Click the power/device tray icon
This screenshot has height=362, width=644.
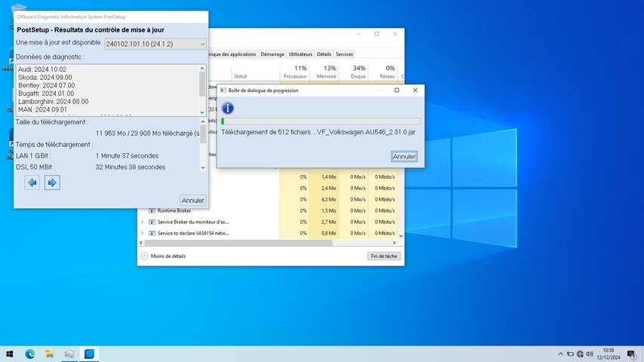[x=570, y=354]
